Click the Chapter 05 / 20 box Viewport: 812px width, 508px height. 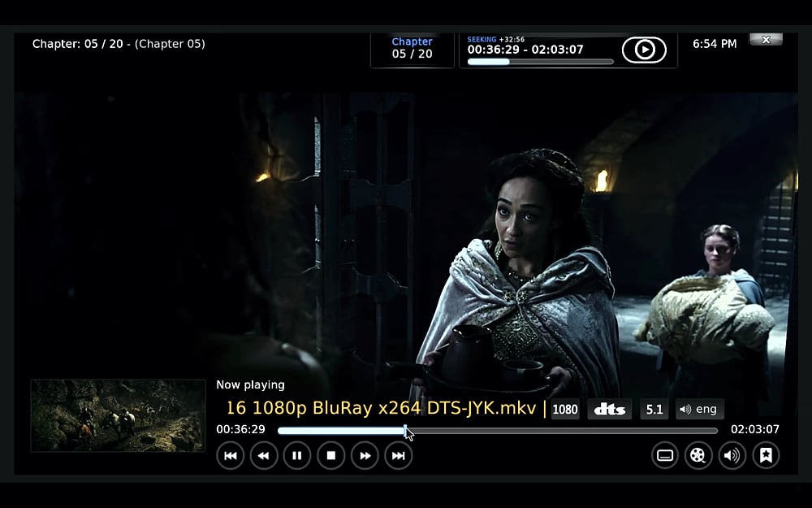click(412, 48)
